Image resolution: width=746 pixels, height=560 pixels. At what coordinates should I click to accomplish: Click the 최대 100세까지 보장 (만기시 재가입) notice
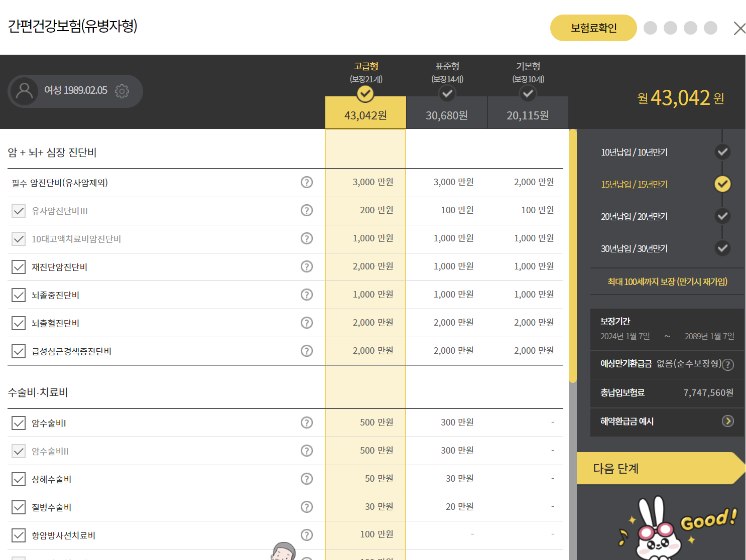pyautogui.click(x=667, y=282)
